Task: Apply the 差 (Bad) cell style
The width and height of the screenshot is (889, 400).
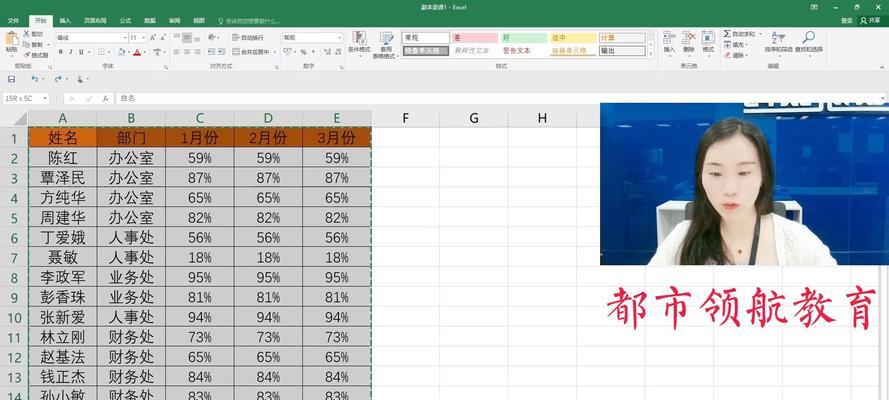Action: [474, 38]
